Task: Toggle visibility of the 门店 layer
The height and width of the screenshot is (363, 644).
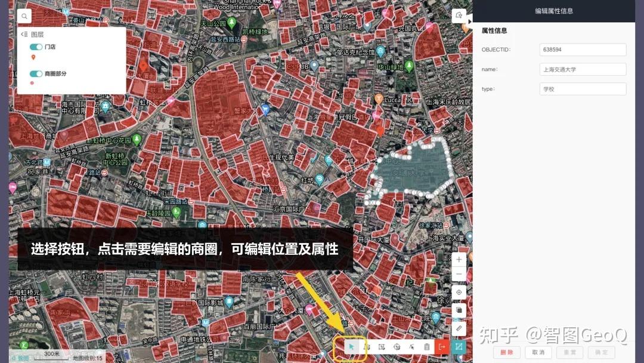Action: (x=35, y=47)
